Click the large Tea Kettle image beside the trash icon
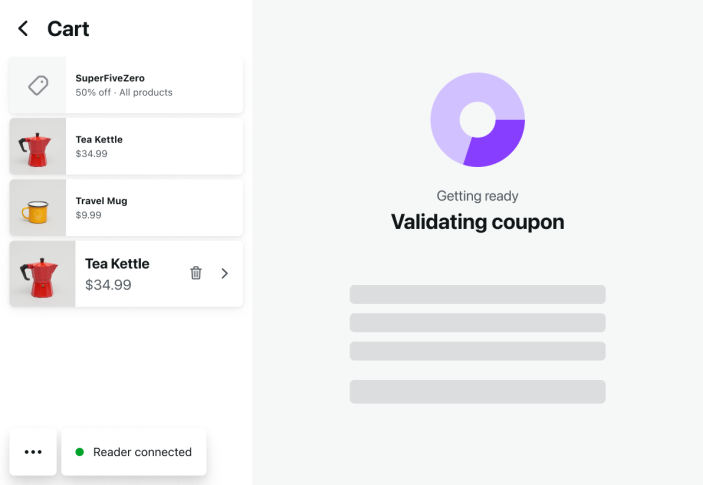The image size is (703, 485). click(x=42, y=274)
